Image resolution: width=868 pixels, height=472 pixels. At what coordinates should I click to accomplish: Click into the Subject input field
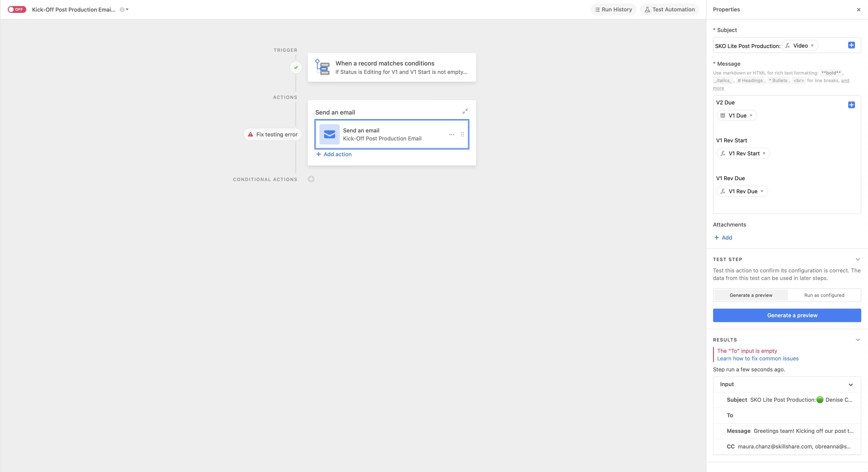coord(787,45)
